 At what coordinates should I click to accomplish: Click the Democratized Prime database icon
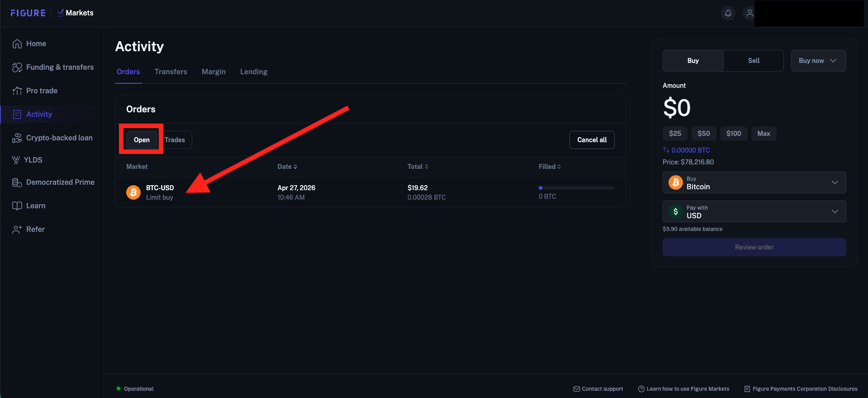click(x=17, y=182)
